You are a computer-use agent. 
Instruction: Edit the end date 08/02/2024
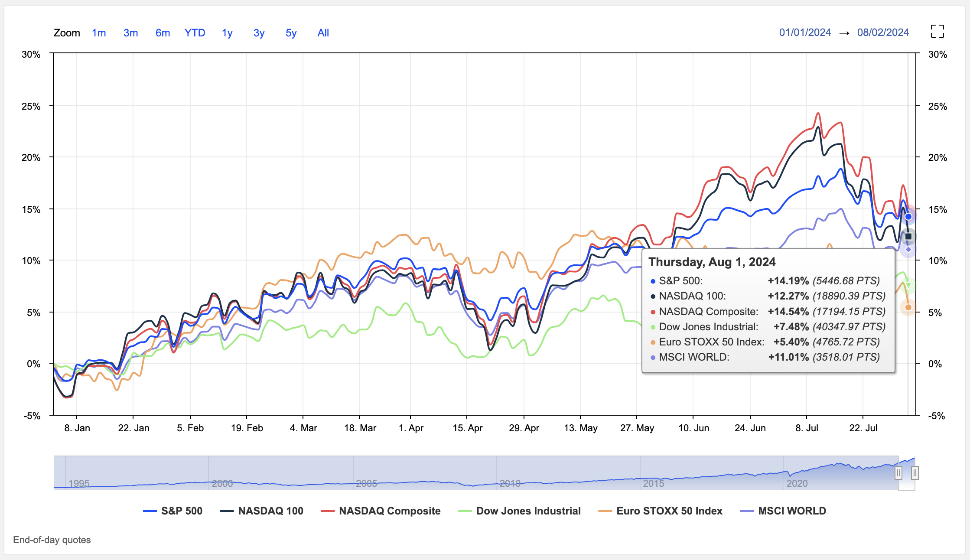click(883, 33)
